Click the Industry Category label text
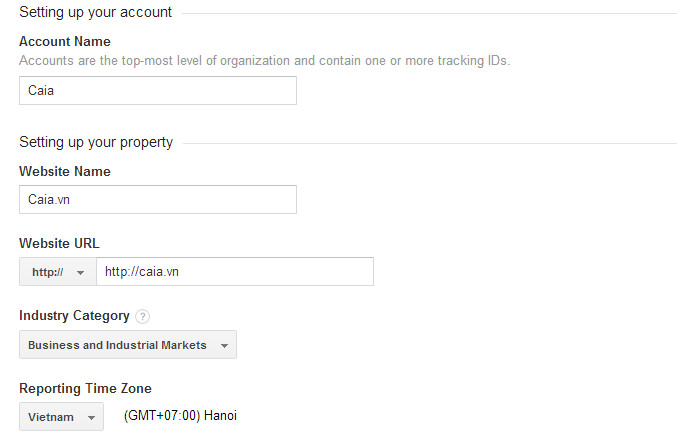Image resolution: width=677 pixels, height=442 pixels. (x=74, y=316)
